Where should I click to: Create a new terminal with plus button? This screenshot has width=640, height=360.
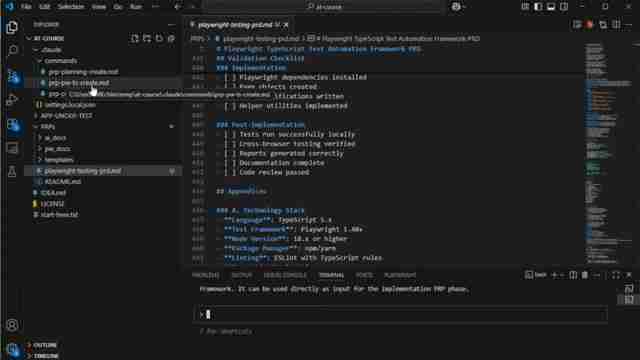click(554, 275)
